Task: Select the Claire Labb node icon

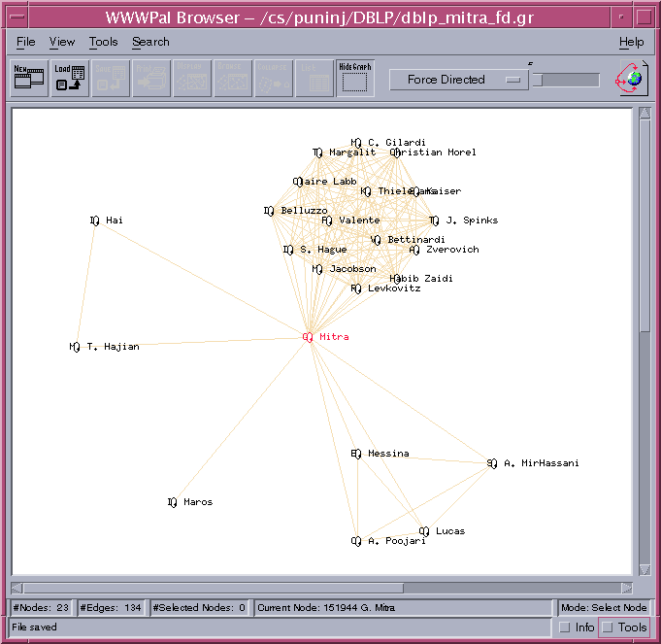Action: pyautogui.click(x=298, y=182)
